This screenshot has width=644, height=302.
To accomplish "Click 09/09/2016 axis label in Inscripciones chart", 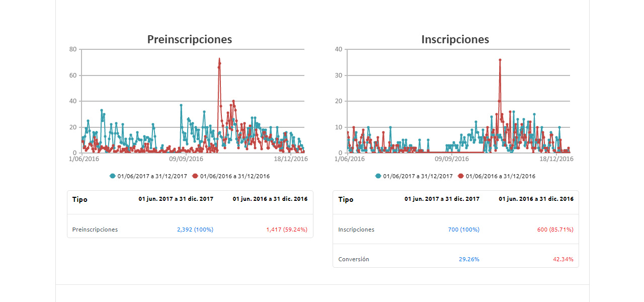I will click(452, 159).
